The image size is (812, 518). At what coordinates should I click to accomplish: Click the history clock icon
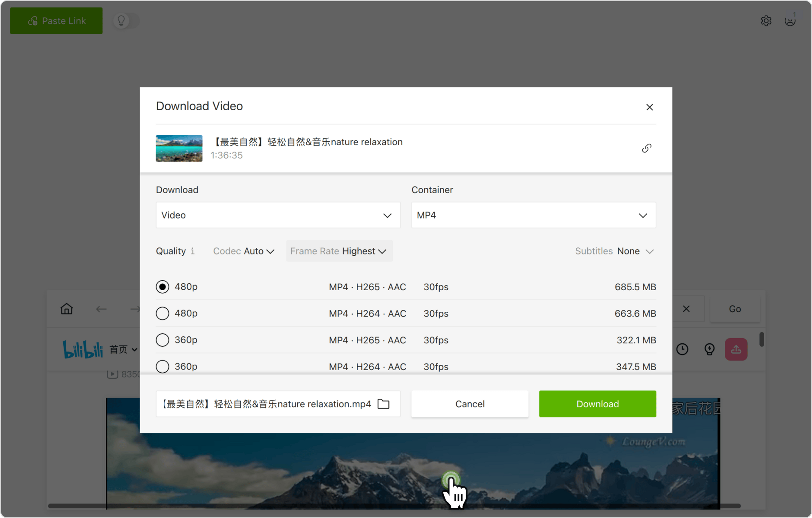pos(682,349)
